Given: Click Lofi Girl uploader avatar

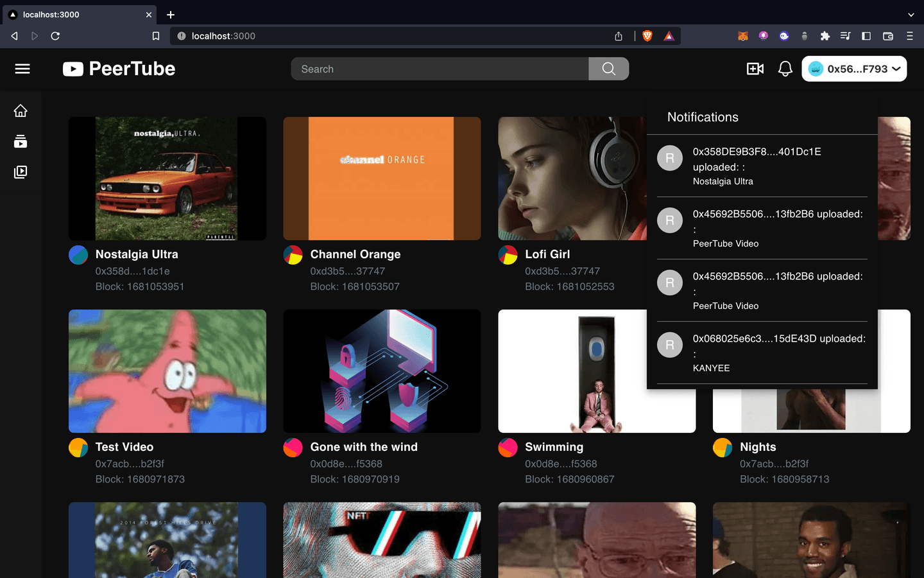Looking at the screenshot, I should point(508,255).
